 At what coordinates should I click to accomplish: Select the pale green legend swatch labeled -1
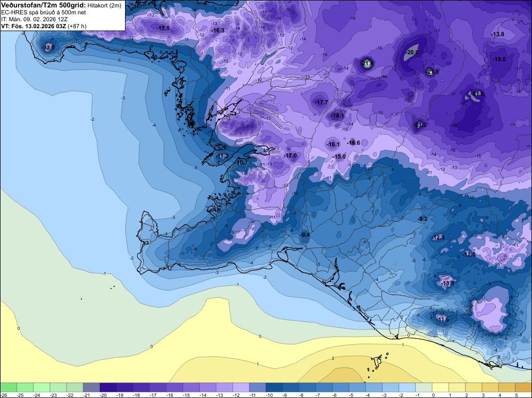pyautogui.click(x=424, y=387)
